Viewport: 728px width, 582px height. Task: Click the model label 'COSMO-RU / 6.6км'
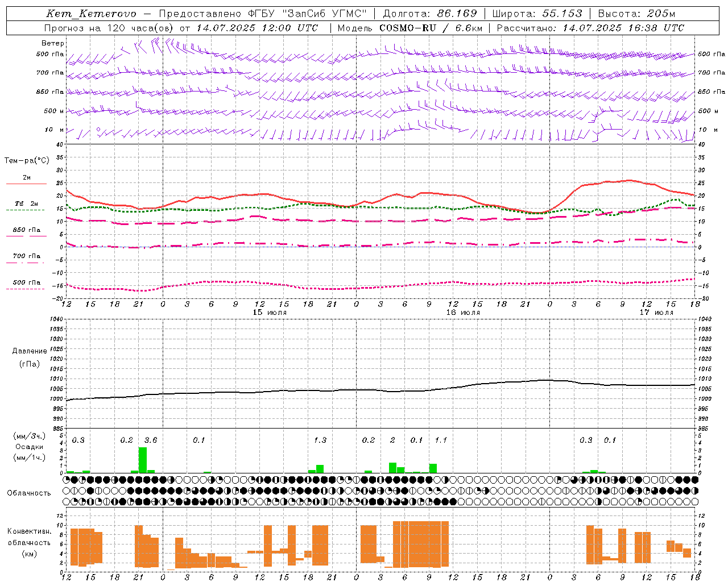[x=431, y=28]
